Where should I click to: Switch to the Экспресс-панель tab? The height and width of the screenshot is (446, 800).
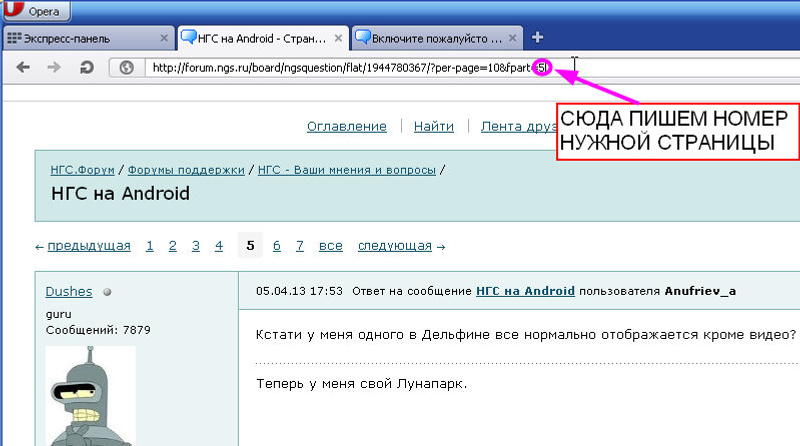(88, 38)
